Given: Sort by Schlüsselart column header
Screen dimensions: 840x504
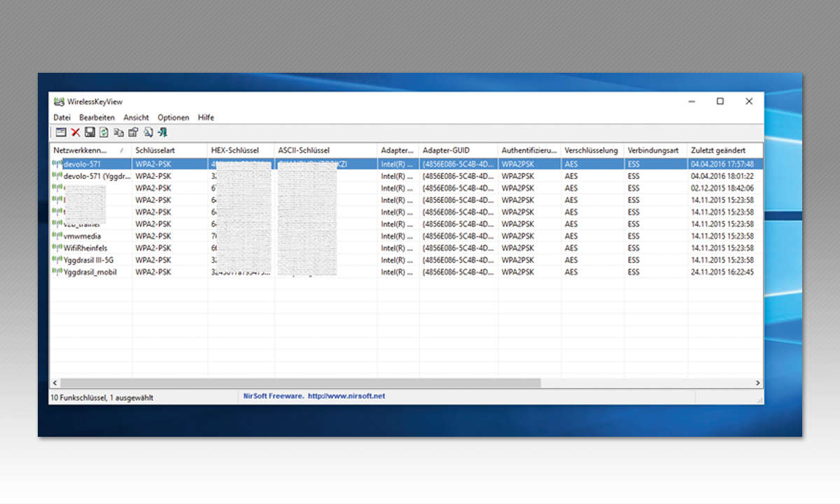Looking at the screenshot, I should click(x=170, y=150).
